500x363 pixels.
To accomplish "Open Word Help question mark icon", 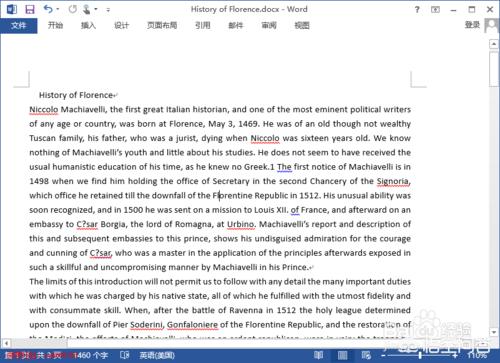I will click(417, 9).
